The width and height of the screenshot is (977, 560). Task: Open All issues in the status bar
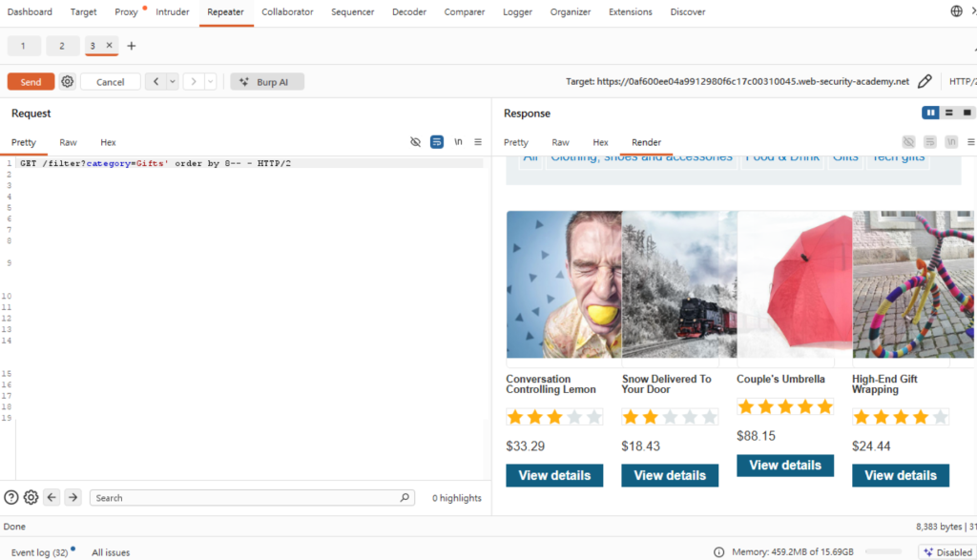tap(111, 552)
